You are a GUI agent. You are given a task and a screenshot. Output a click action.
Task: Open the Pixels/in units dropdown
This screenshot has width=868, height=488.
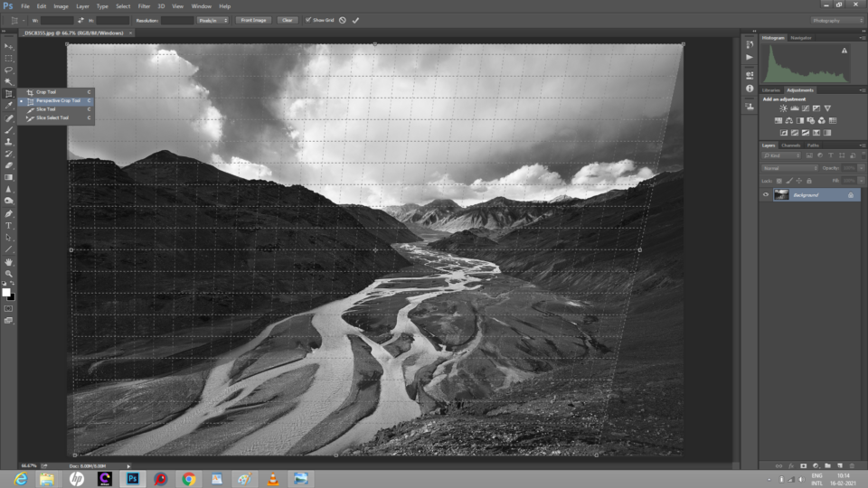[x=213, y=21]
